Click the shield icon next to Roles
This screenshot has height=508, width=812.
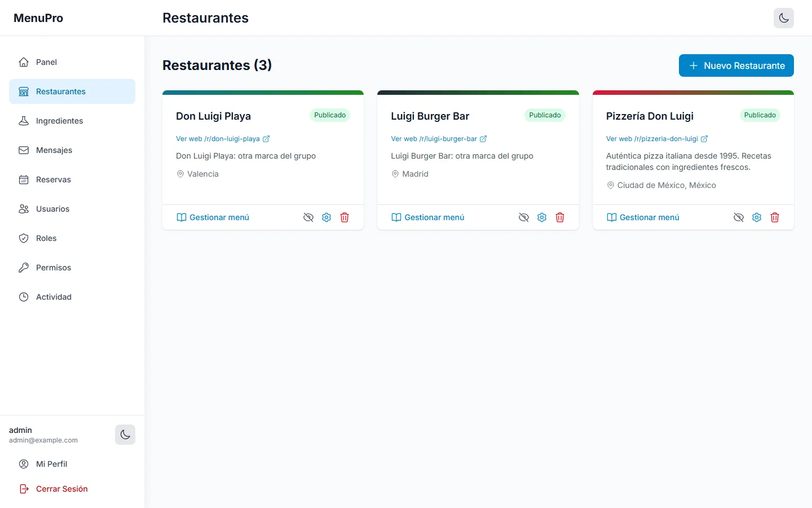coord(24,238)
